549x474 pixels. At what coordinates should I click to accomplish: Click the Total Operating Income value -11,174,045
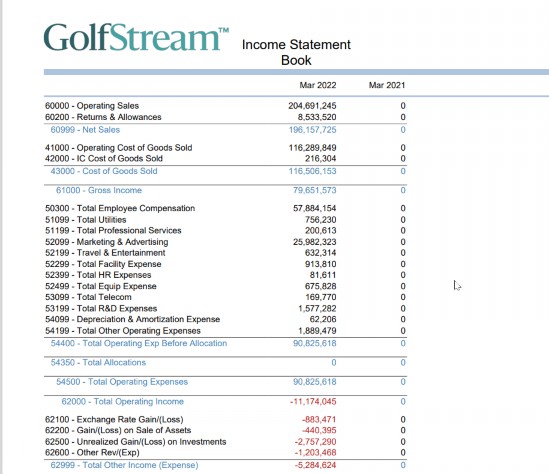[x=313, y=402]
